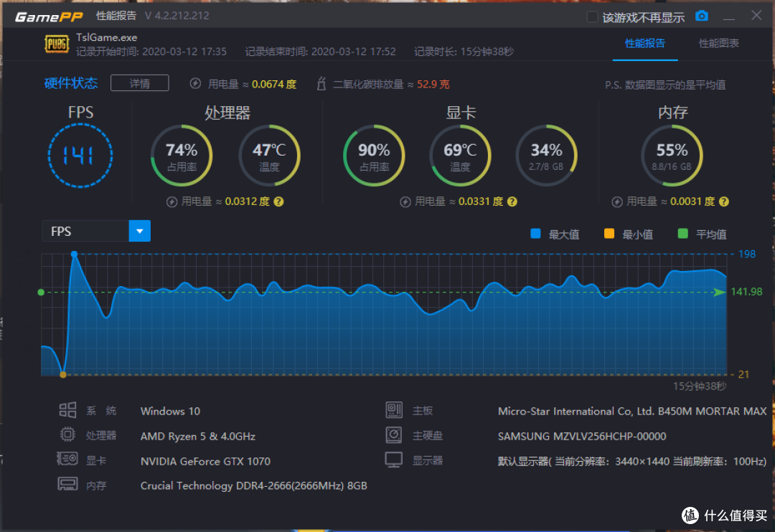Click the processor power usage lightning icon
Screen dimensions: 775x532
172,201
